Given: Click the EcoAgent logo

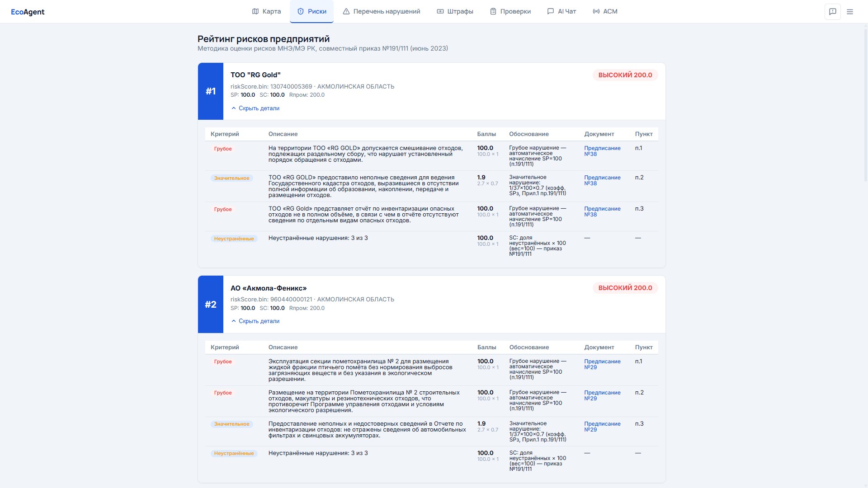Looking at the screenshot, I should (x=28, y=12).
